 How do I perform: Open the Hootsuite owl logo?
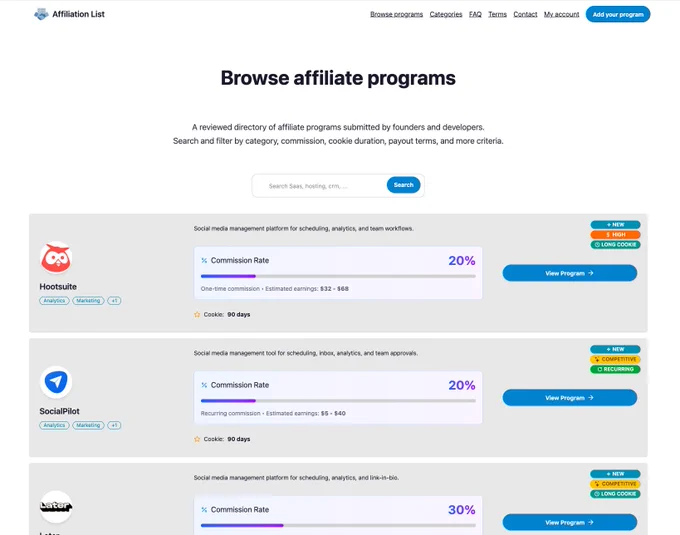tap(56, 258)
